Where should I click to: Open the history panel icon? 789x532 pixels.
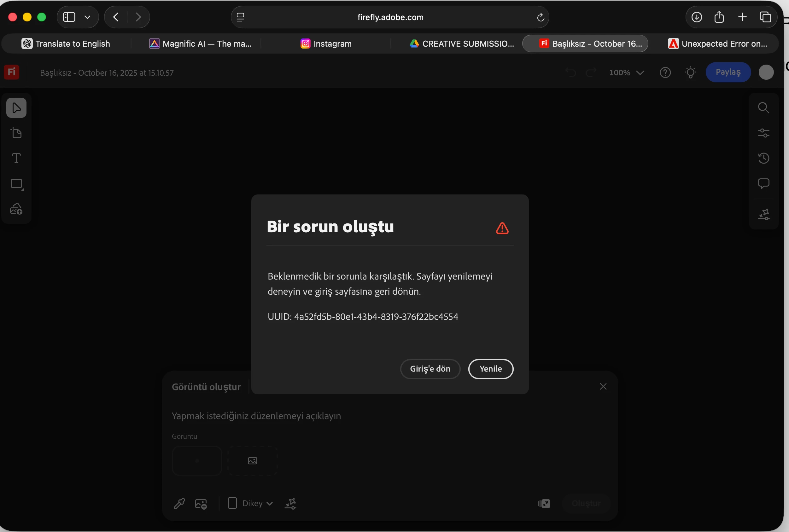(763, 158)
